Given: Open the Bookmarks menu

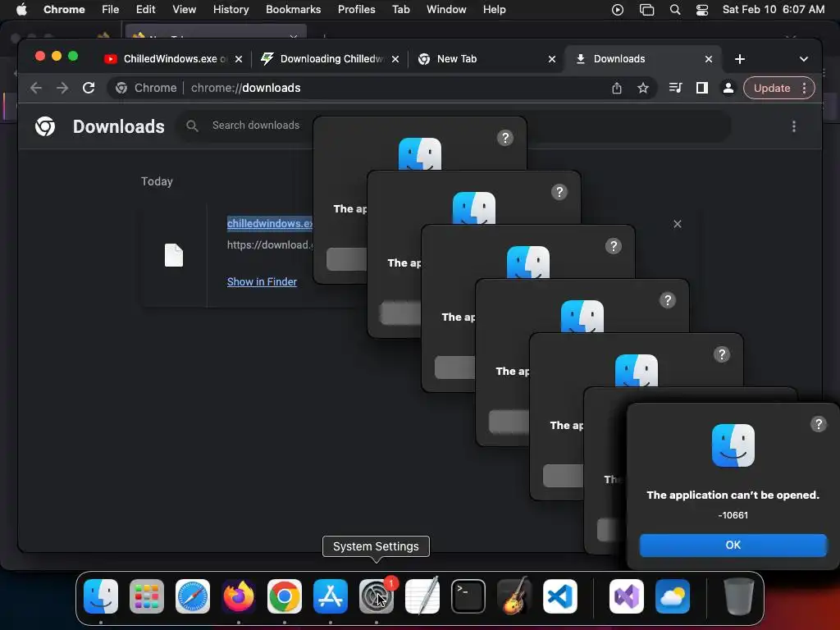Looking at the screenshot, I should coord(293,10).
